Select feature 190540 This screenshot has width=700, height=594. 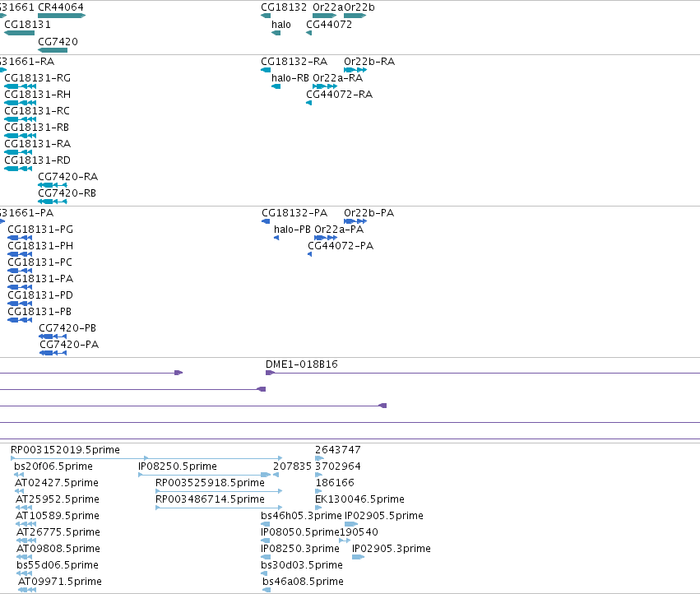[359, 532]
